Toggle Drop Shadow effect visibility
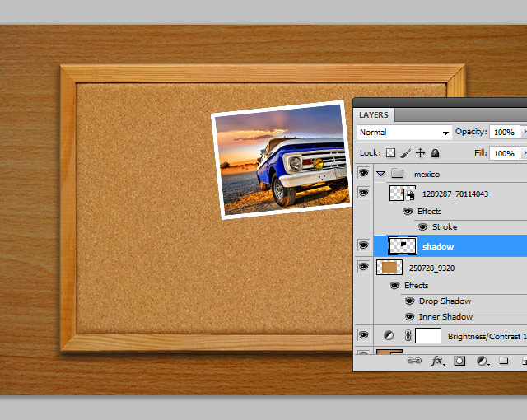This screenshot has width=527, height=420. pyautogui.click(x=409, y=301)
